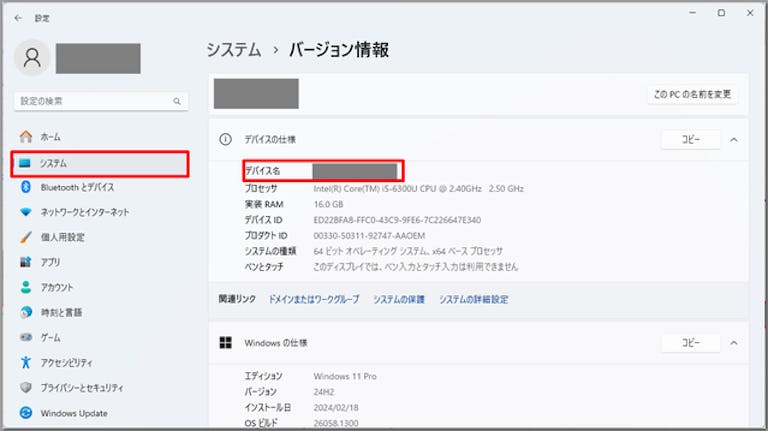Screen dimensions: 768x431
Task: Open システムの詳細設定 link
Action: 474,299
